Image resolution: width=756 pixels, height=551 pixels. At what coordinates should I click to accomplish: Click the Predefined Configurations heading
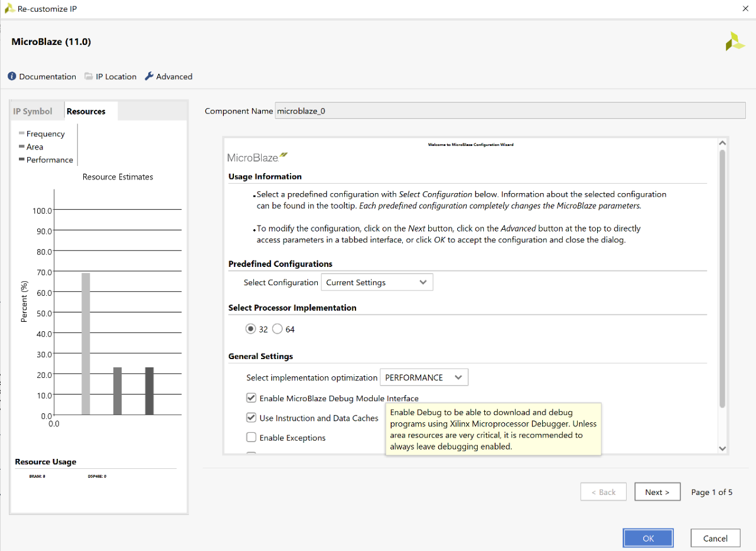click(x=281, y=264)
